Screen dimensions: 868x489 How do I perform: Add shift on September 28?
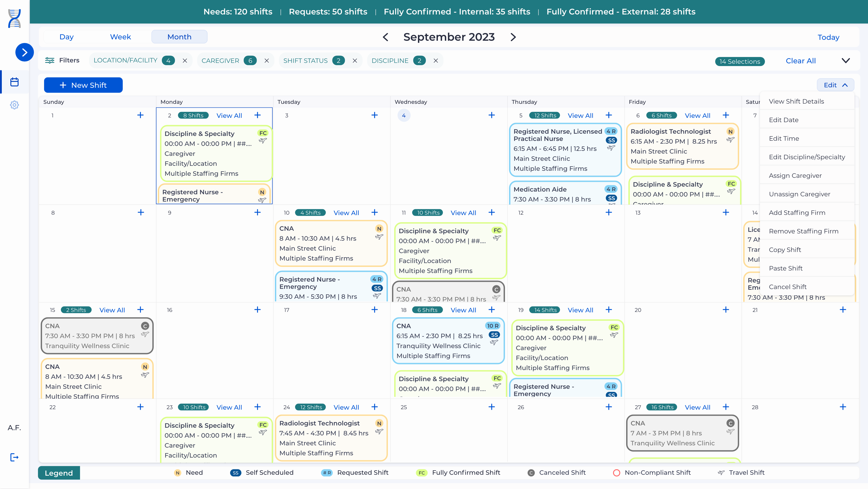point(843,407)
